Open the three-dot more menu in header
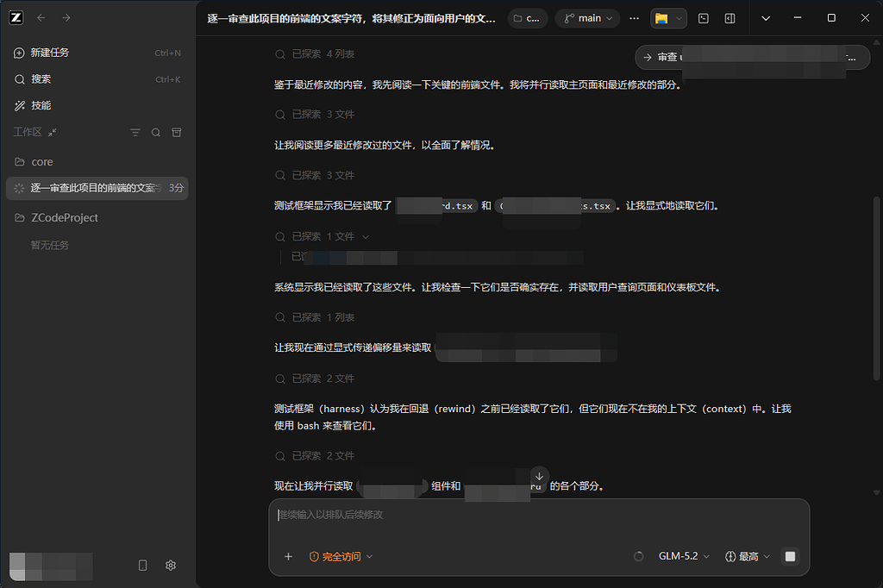This screenshot has width=883, height=588. pyautogui.click(x=634, y=19)
